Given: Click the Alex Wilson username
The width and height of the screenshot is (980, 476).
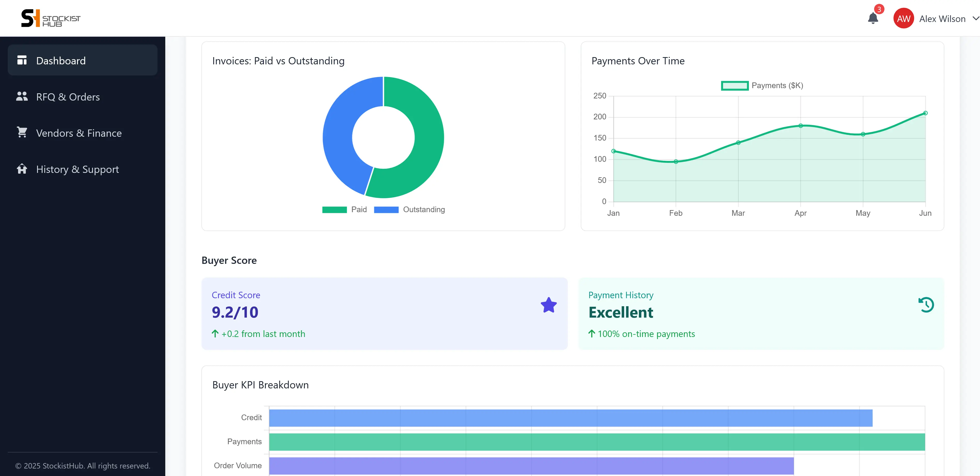Looking at the screenshot, I should tap(942, 19).
